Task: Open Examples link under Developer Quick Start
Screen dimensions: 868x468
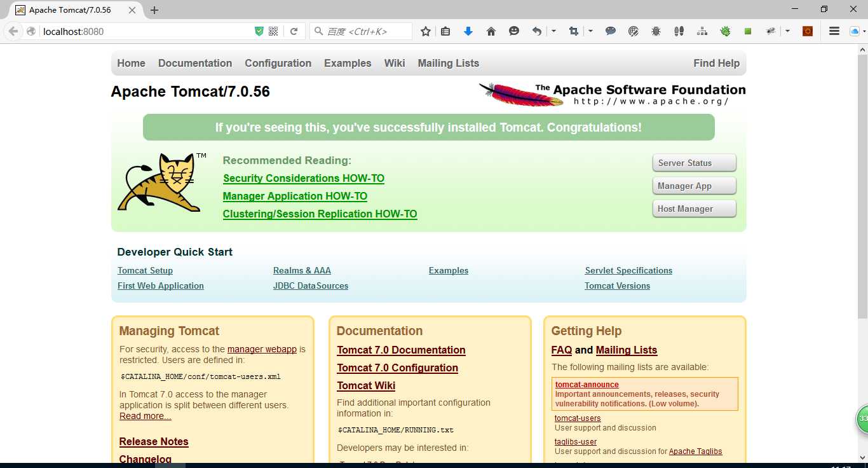Action: (449, 270)
